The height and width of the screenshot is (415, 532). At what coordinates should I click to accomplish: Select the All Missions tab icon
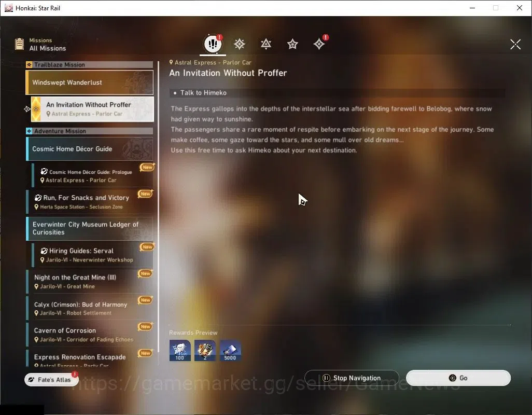tap(213, 44)
